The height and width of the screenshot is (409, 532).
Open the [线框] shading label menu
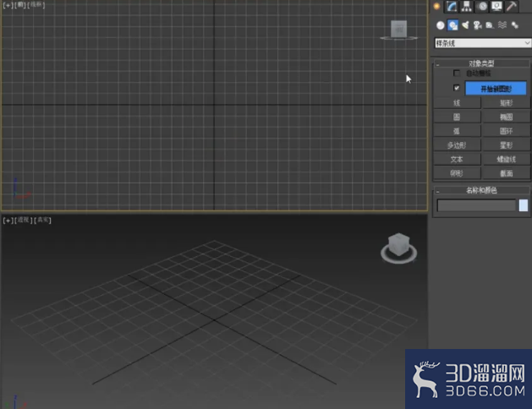click(x=36, y=5)
